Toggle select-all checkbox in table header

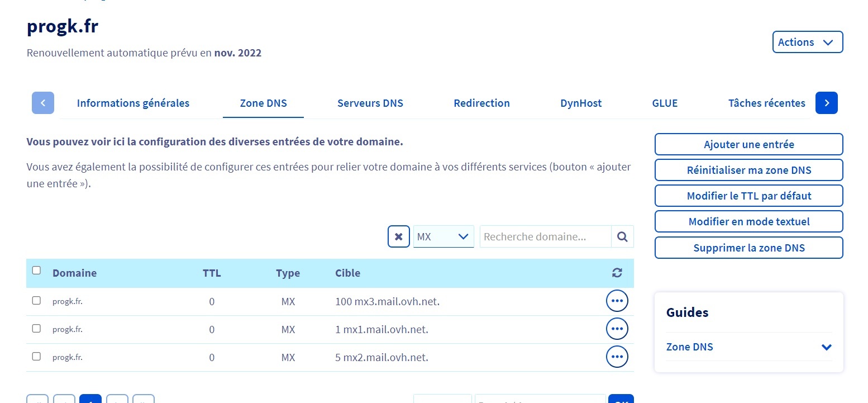36,271
